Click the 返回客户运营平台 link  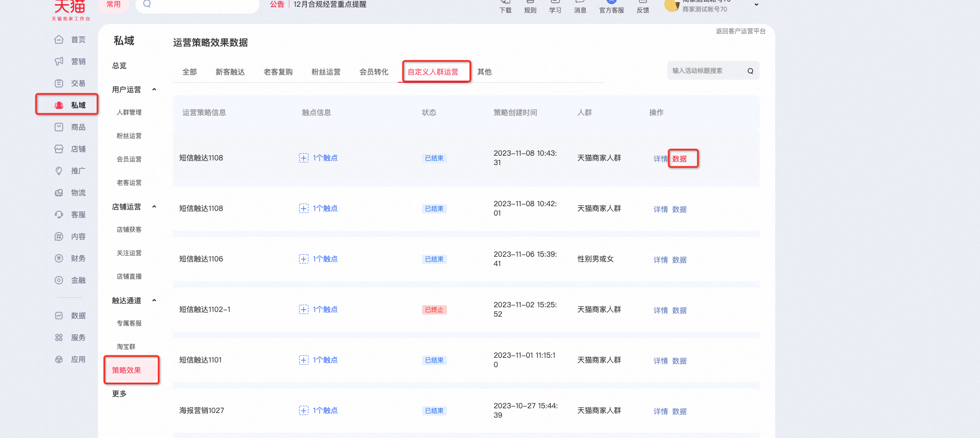740,31
